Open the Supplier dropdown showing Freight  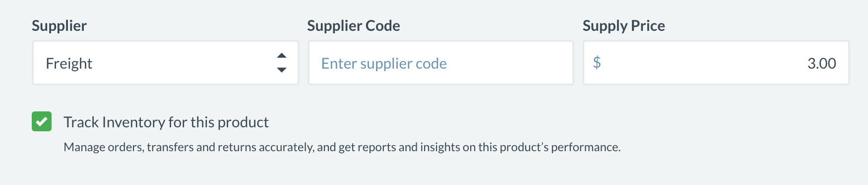tap(166, 63)
